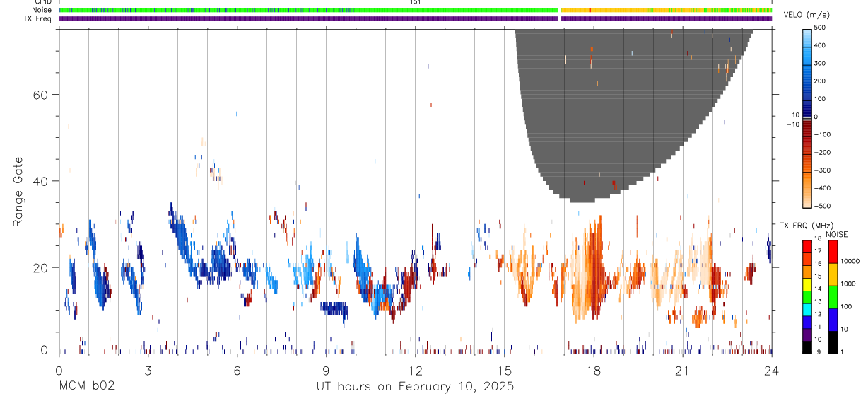Viewport: 868px width, 401px height.
Task: Click the 3 tick on the UT hours axis
Action: [x=148, y=371]
